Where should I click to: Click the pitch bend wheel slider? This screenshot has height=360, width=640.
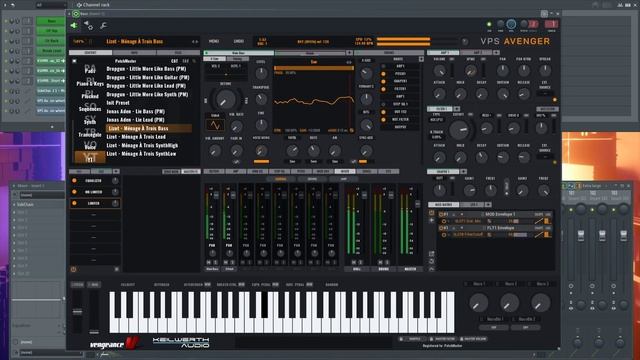point(77,312)
